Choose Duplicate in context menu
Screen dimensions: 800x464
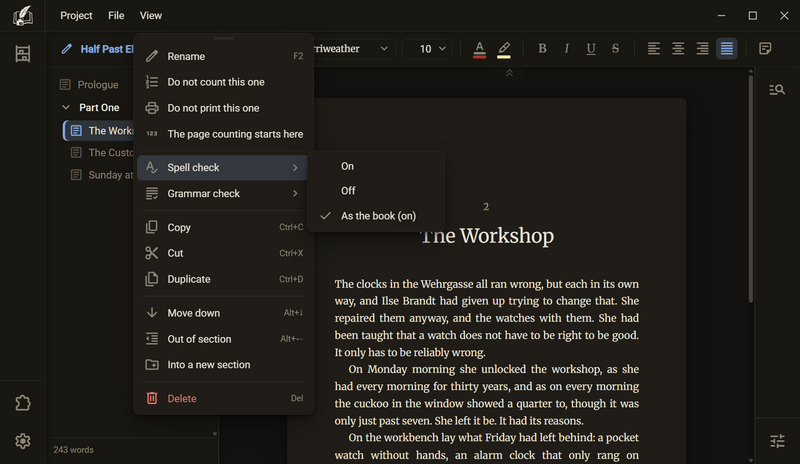pos(223,279)
